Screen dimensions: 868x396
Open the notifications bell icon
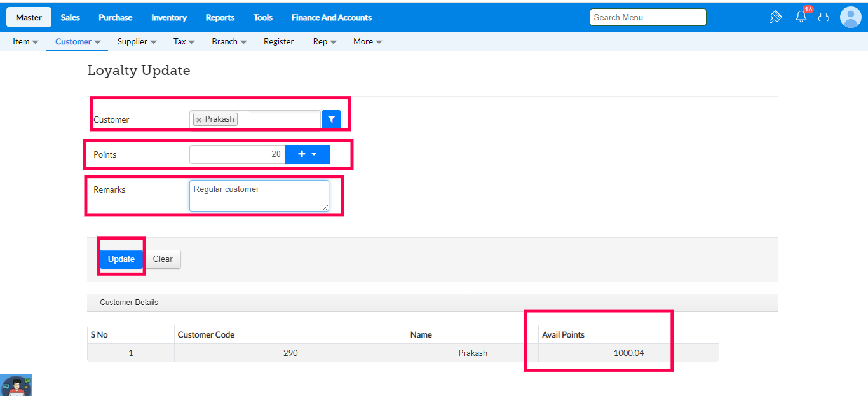(x=801, y=17)
